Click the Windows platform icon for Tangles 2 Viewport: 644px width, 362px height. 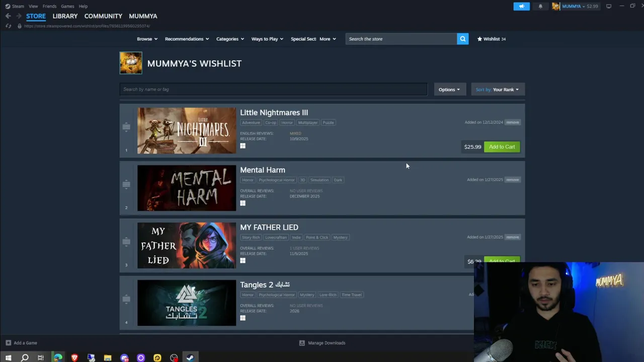tap(243, 318)
